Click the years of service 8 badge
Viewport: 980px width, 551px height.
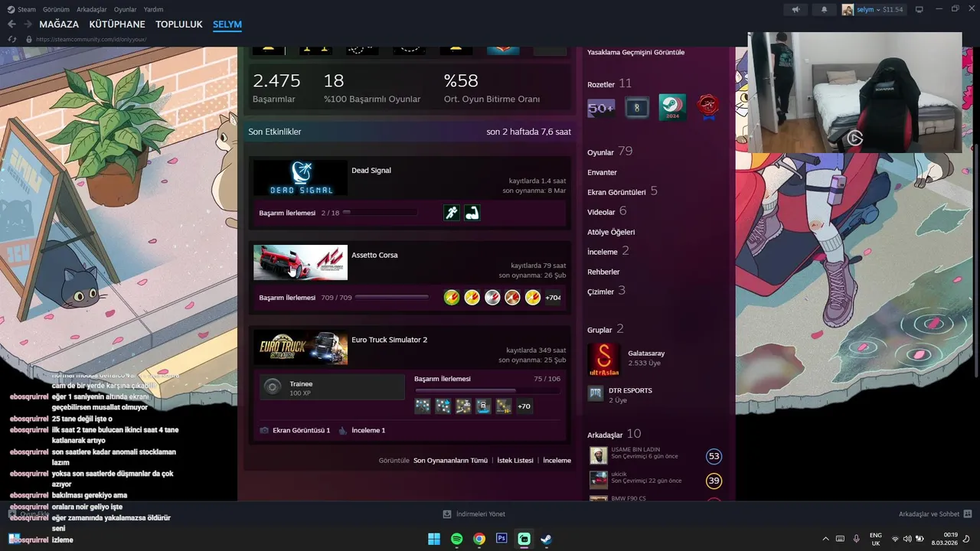click(637, 108)
